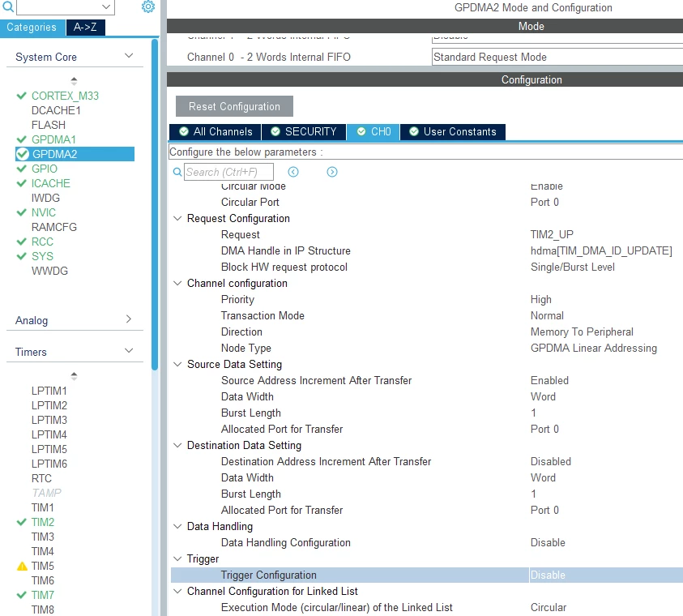Collapse the Destination Data Setting group
This screenshot has width=683, height=616.
point(177,445)
